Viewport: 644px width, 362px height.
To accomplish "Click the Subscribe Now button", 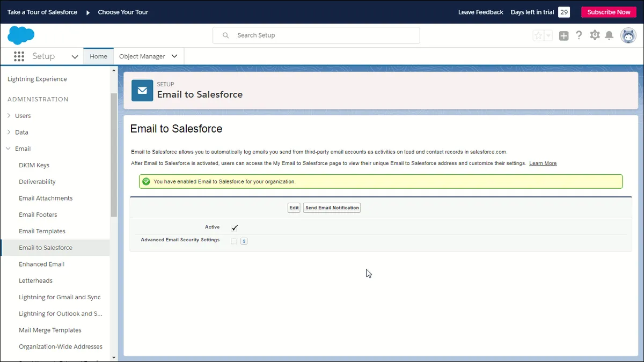I will tap(609, 12).
